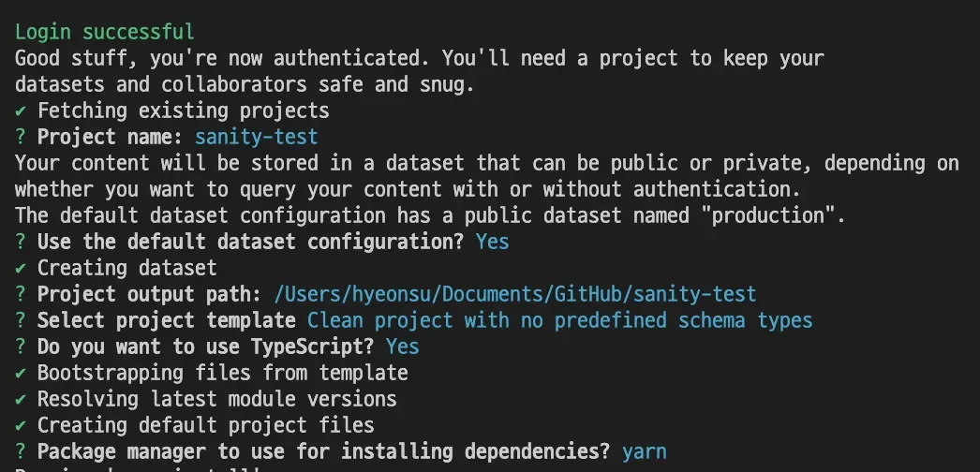The image size is (980, 472).
Task: Click question mark before the TypeScript prompt
Action: click(21, 347)
